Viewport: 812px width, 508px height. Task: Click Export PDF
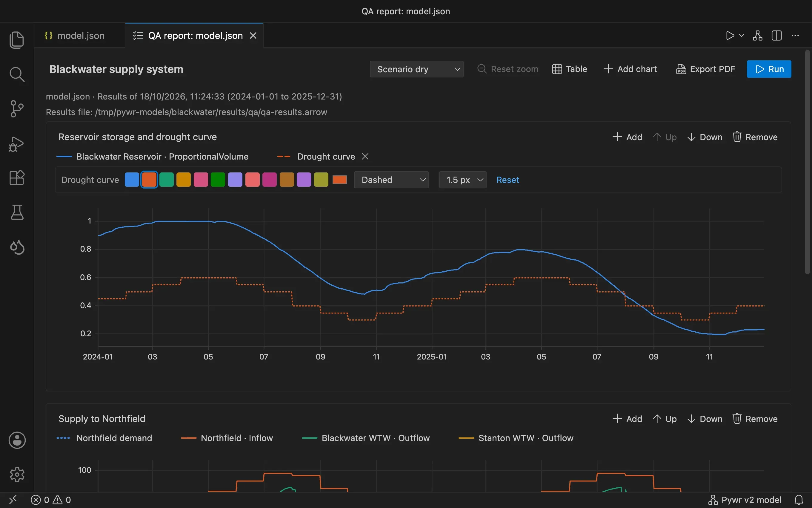click(x=705, y=69)
